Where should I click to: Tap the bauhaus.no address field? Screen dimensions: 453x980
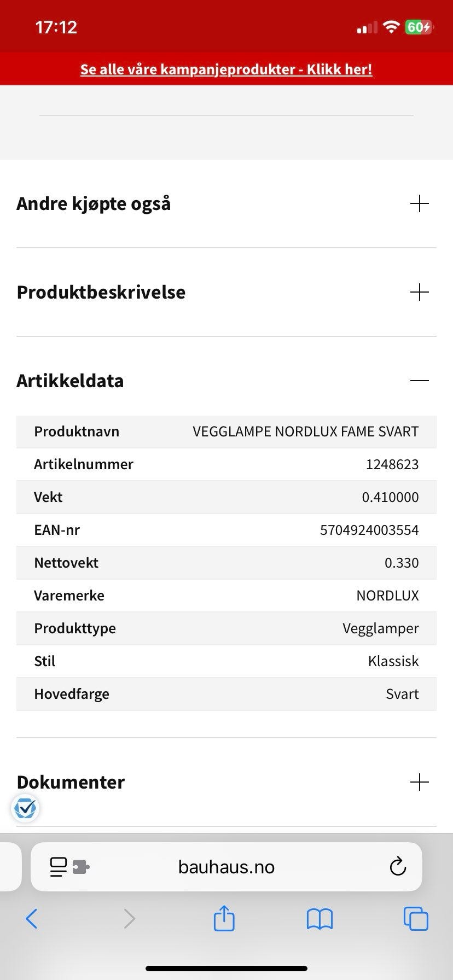pos(226,867)
